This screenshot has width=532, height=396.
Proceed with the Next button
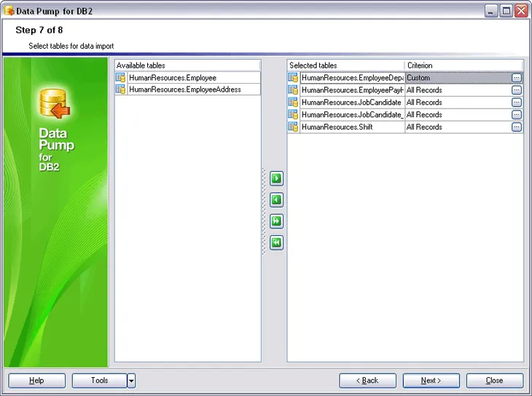(431, 381)
